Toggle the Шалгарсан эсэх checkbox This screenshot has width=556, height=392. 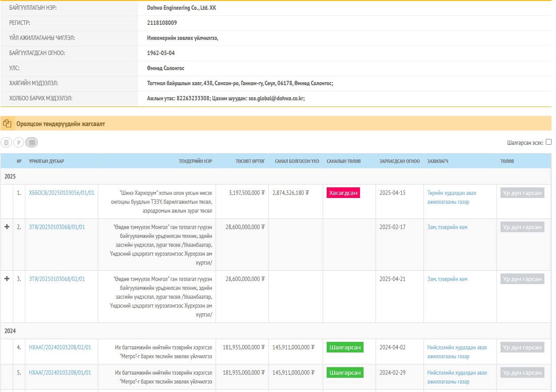click(548, 142)
